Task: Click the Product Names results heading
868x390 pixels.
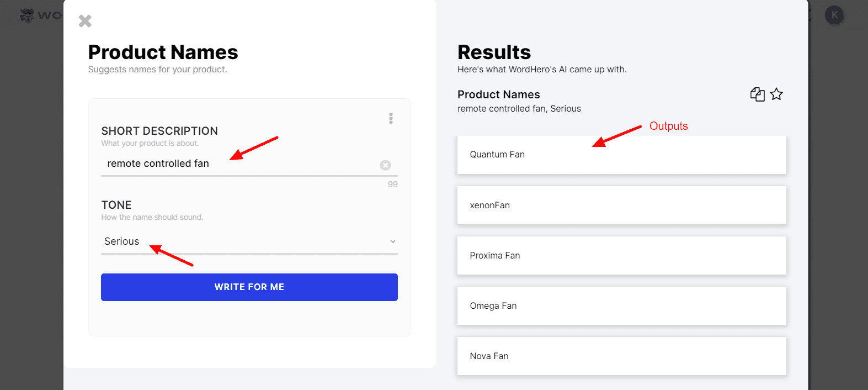Action: coord(499,94)
